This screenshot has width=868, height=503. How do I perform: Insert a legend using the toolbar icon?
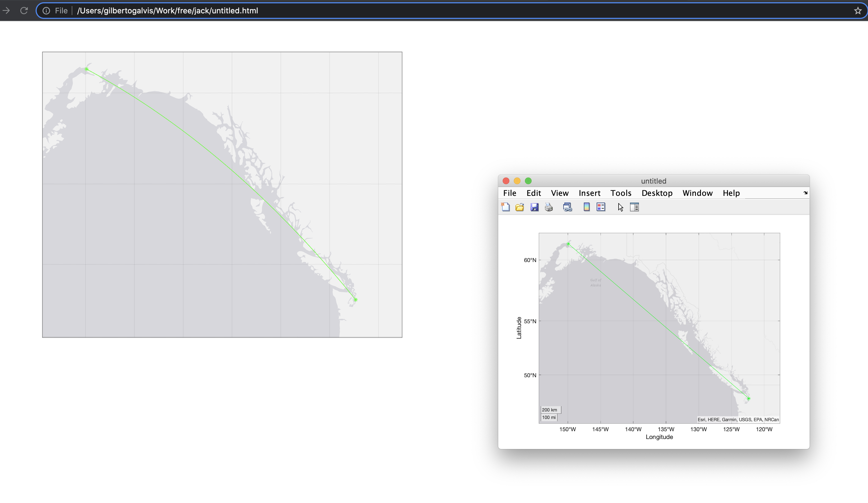[x=601, y=207]
